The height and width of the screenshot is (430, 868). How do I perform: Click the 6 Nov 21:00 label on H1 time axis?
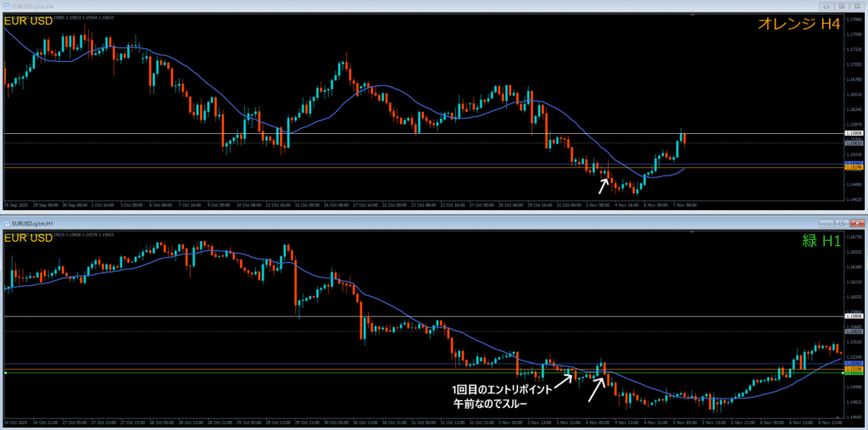click(x=830, y=422)
